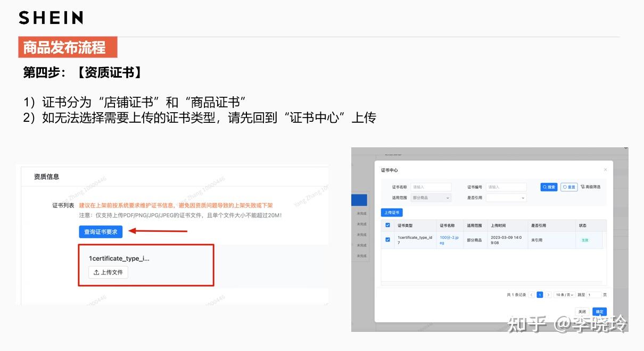Viewport: 644px width, 351px height.
Task: Go to next page with the right arrow icon
Action: click(x=548, y=294)
